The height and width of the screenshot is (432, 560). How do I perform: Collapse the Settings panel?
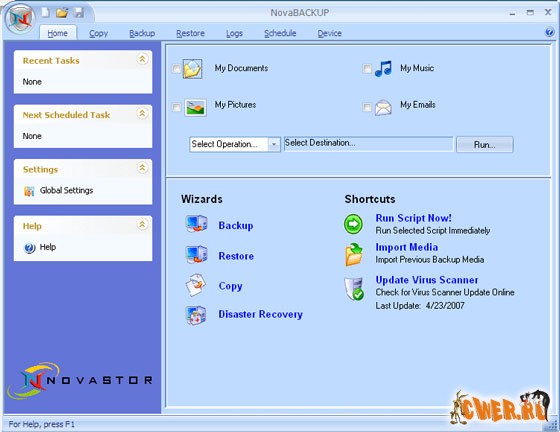pyautogui.click(x=142, y=168)
